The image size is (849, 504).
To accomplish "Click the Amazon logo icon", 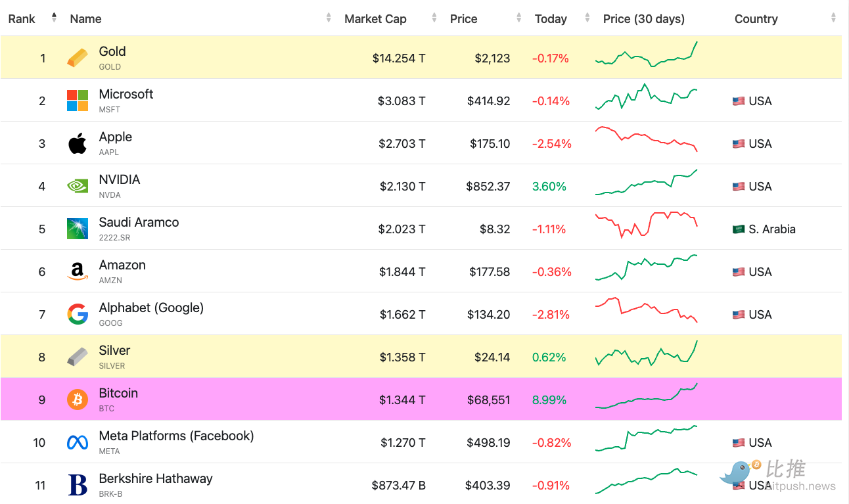I will 77,271.
